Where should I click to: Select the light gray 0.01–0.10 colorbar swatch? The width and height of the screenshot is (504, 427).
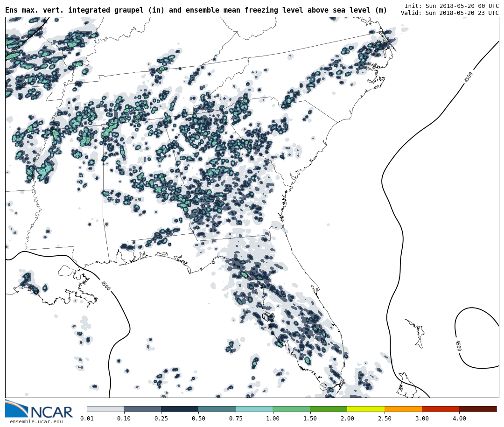(105, 409)
